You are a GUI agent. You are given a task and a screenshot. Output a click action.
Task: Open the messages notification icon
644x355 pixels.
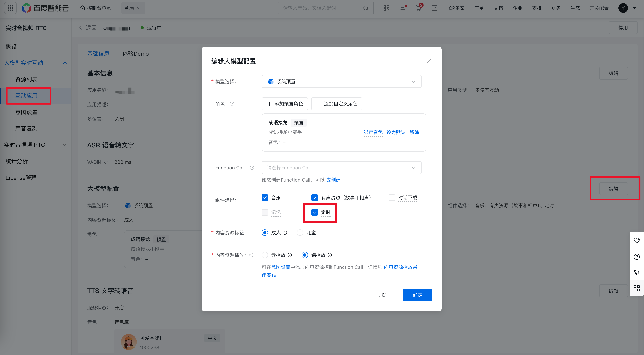click(x=402, y=8)
